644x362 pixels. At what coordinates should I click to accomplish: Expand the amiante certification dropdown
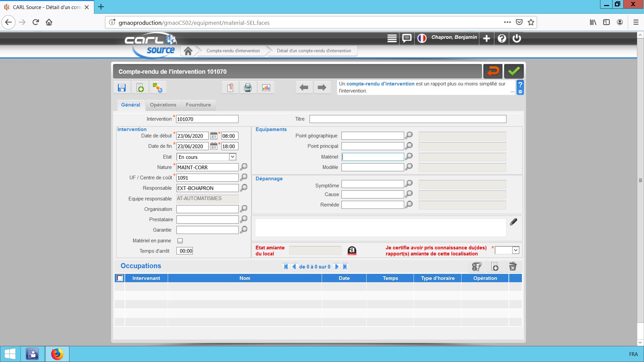click(x=516, y=250)
